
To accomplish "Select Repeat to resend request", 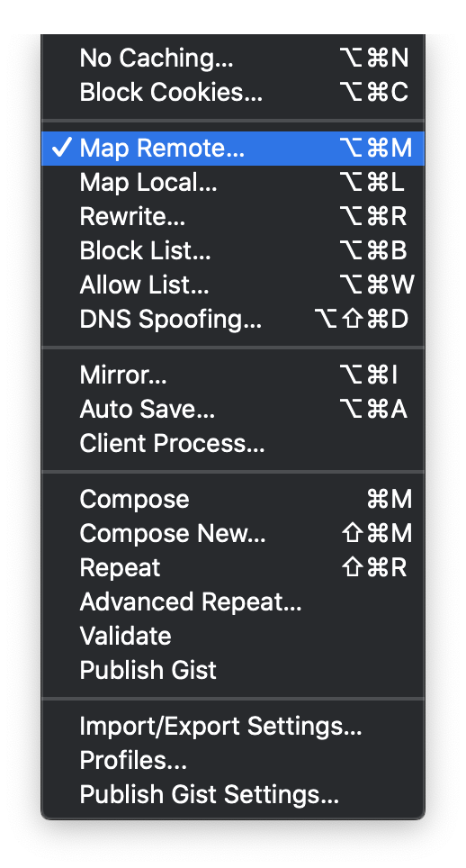I will point(233,568).
